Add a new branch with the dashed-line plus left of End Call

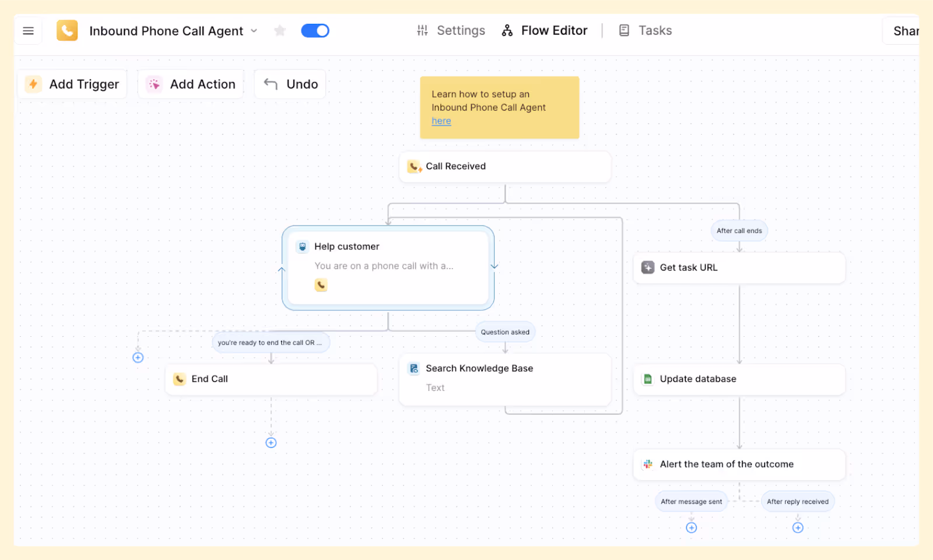(x=138, y=358)
